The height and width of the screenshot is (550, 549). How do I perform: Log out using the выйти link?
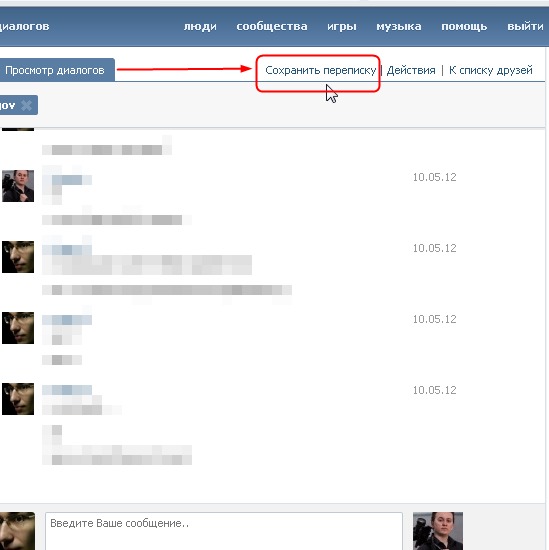click(525, 26)
